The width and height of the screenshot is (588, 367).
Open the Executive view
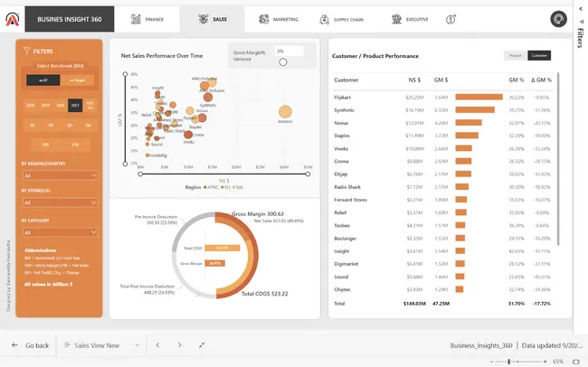click(x=410, y=18)
